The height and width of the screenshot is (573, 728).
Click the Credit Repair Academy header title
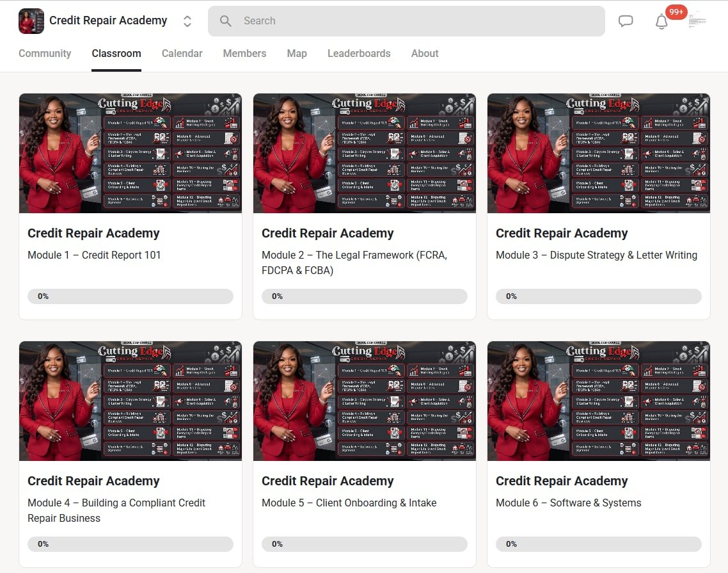pyautogui.click(x=108, y=20)
